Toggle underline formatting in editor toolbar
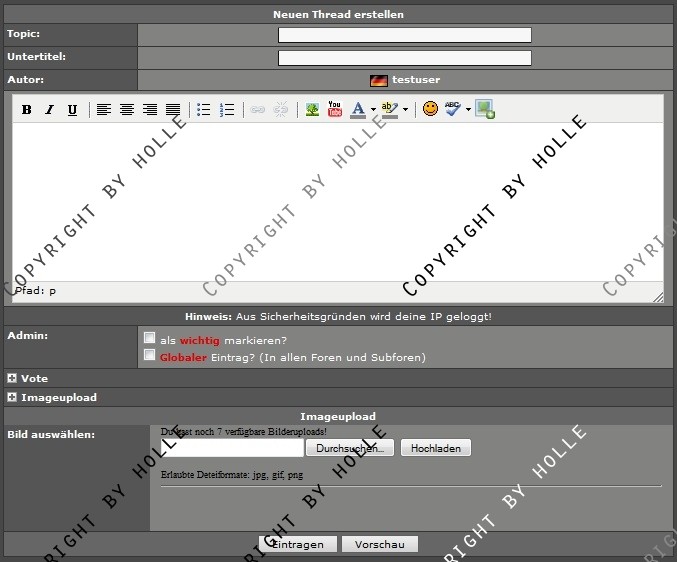This screenshot has height=562, width=677. [x=73, y=110]
